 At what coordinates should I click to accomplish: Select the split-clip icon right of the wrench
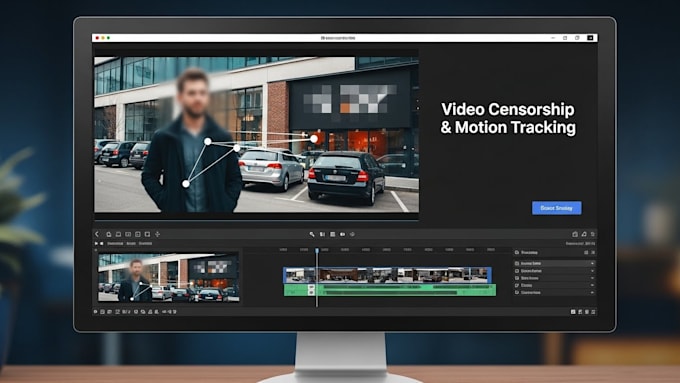pyautogui.click(x=322, y=234)
